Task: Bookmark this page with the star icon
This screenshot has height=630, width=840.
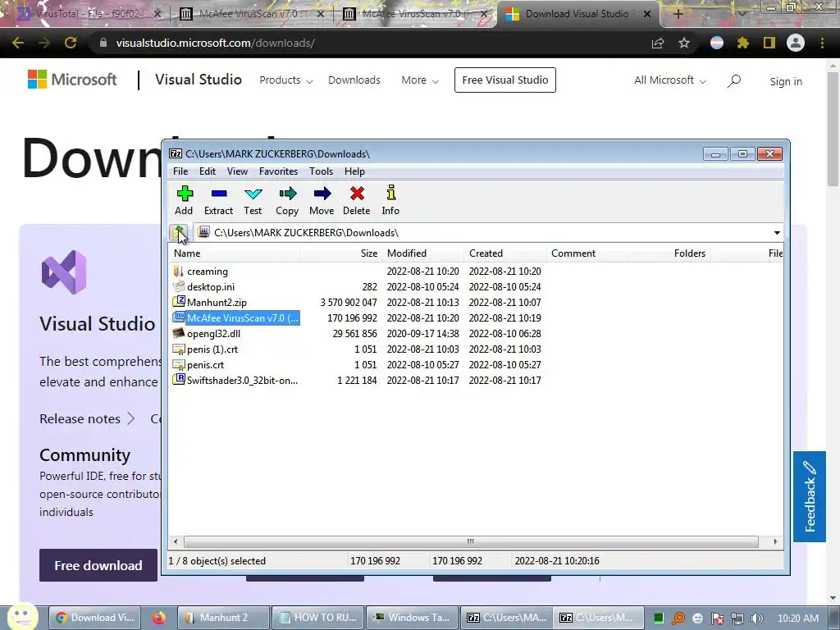Action: (684, 43)
